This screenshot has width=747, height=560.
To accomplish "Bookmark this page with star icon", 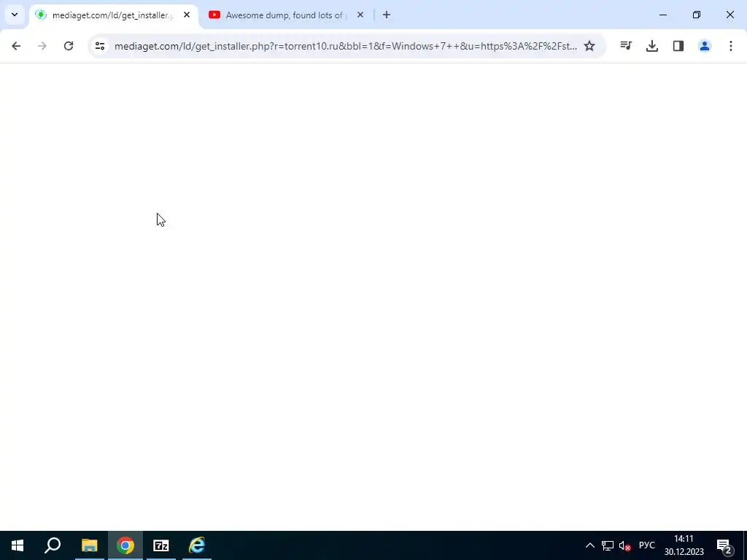I will pos(589,46).
